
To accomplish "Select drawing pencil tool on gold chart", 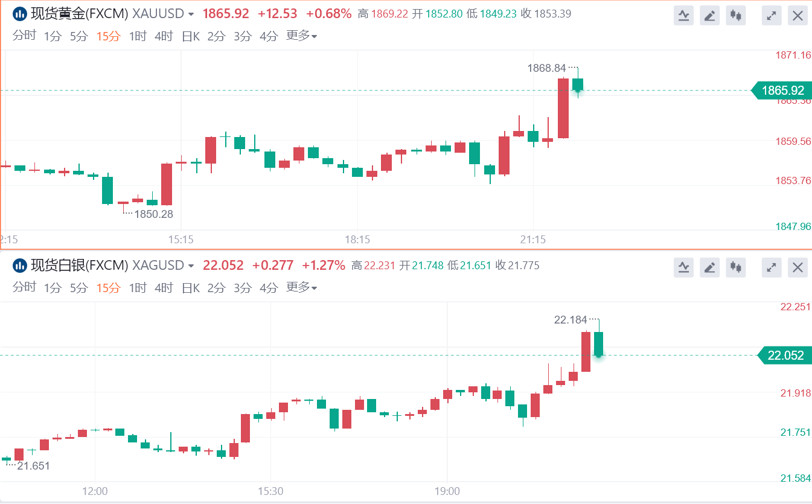I will coord(709,16).
